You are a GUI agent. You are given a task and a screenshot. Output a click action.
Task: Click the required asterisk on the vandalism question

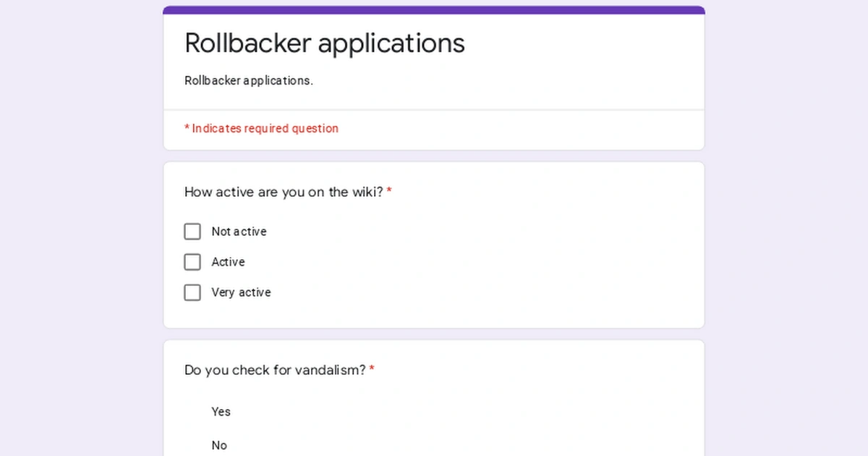pos(372,370)
